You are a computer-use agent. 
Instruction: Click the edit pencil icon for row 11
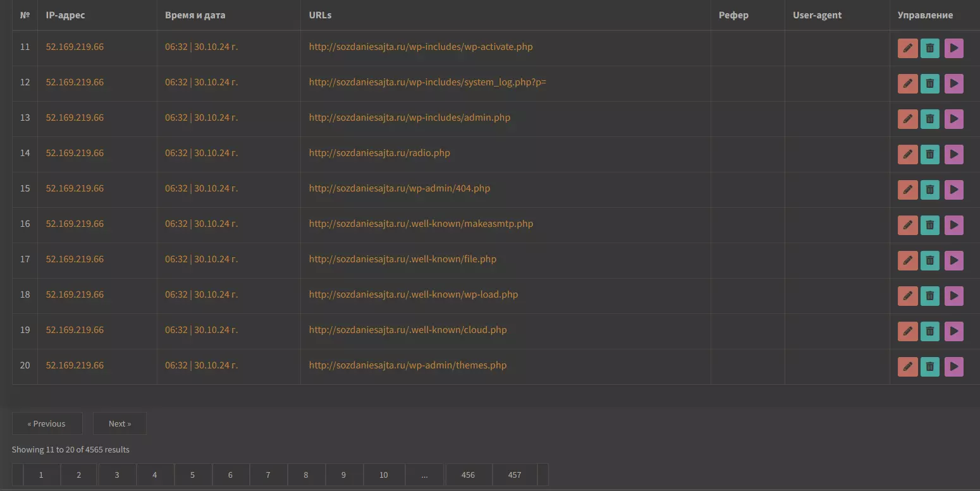coord(907,48)
